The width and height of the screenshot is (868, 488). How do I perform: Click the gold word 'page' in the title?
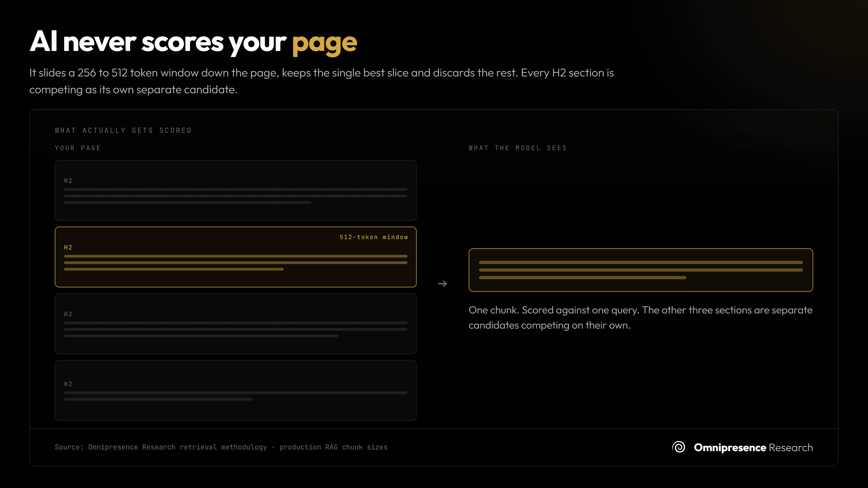click(324, 43)
